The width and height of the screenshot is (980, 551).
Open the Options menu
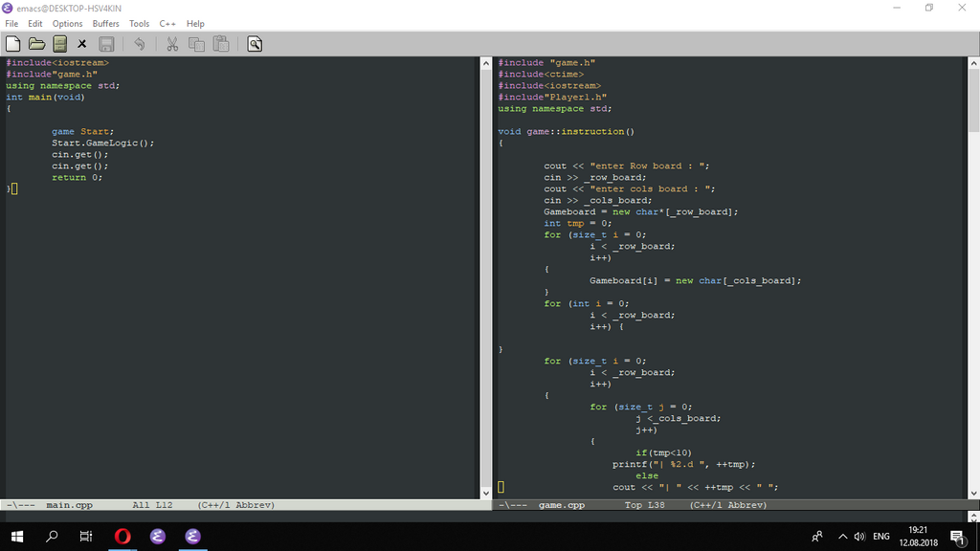[68, 24]
